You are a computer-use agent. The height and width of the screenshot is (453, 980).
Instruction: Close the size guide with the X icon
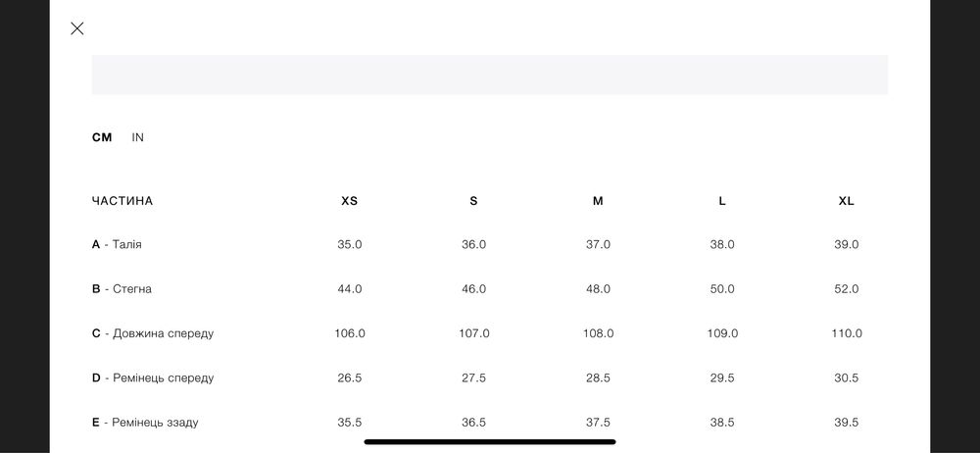[x=77, y=28]
